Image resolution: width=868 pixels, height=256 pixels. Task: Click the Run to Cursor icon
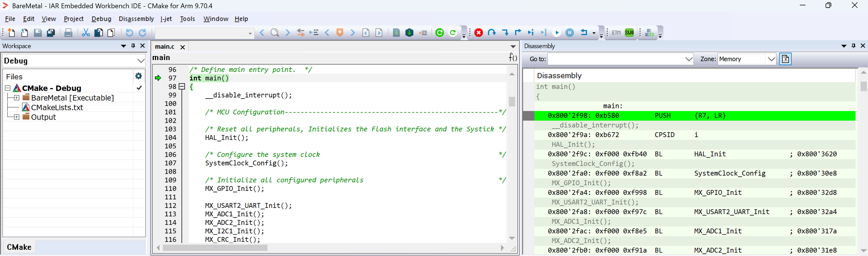click(x=544, y=33)
